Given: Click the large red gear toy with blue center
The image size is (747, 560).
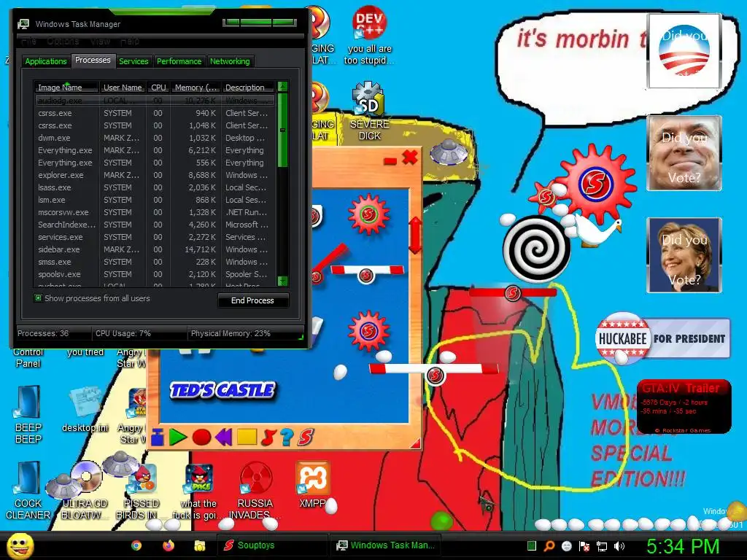Looking at the screenshot, I should (597, 183).
